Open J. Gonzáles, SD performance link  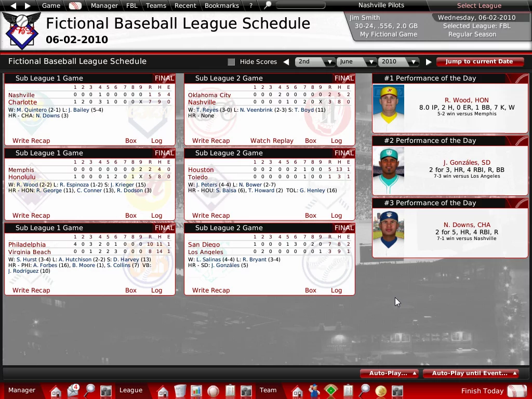coord(467,163)
